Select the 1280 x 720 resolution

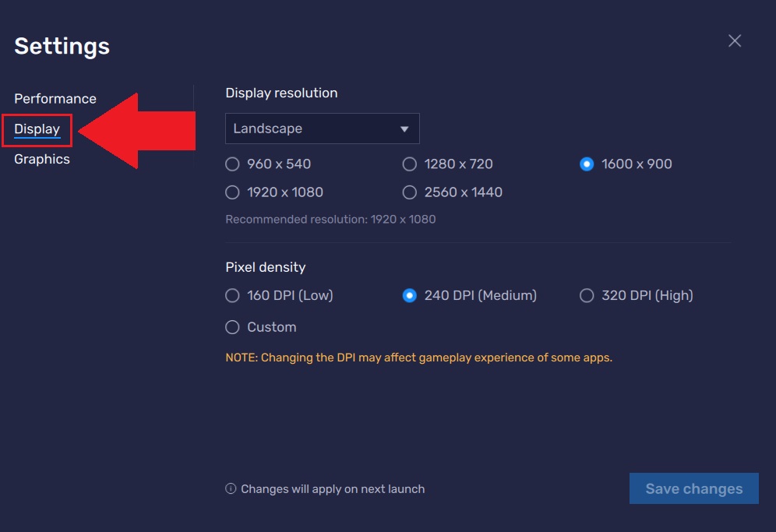point(447,164)
